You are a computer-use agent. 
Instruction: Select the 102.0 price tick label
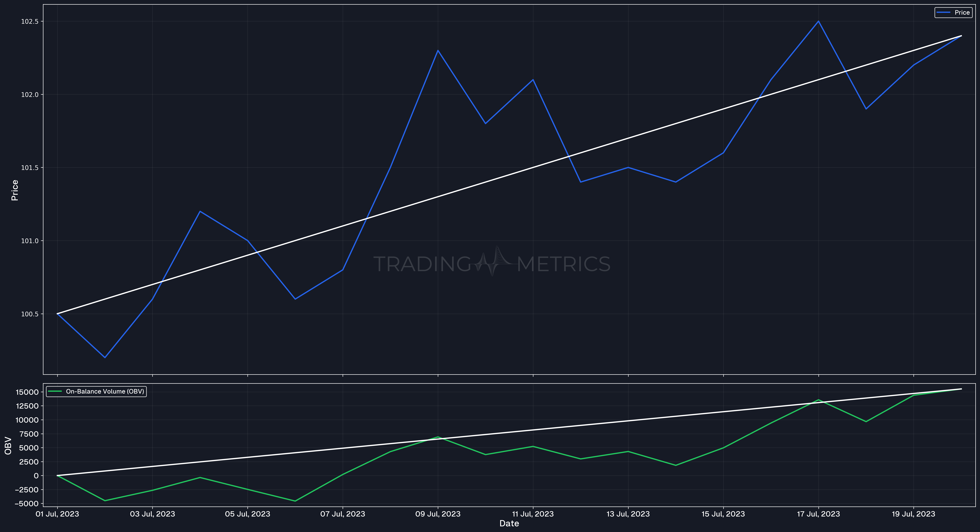(30, 95)
